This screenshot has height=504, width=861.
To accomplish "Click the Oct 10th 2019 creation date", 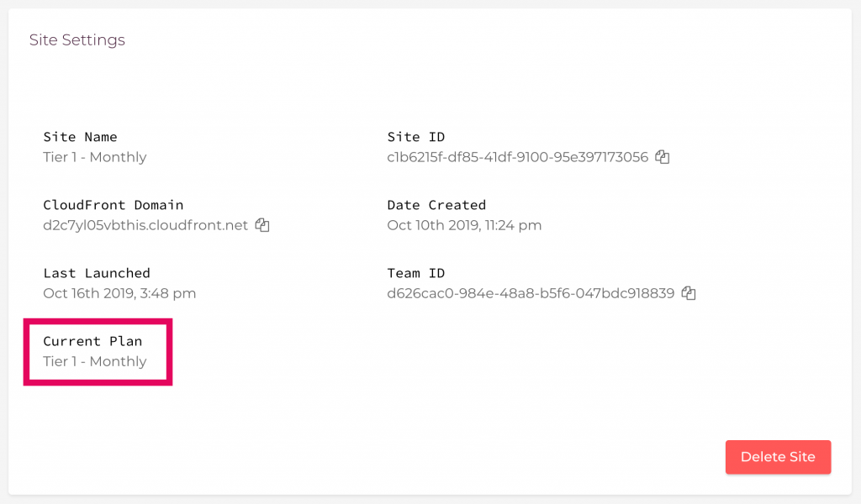I will pos(464,225).
